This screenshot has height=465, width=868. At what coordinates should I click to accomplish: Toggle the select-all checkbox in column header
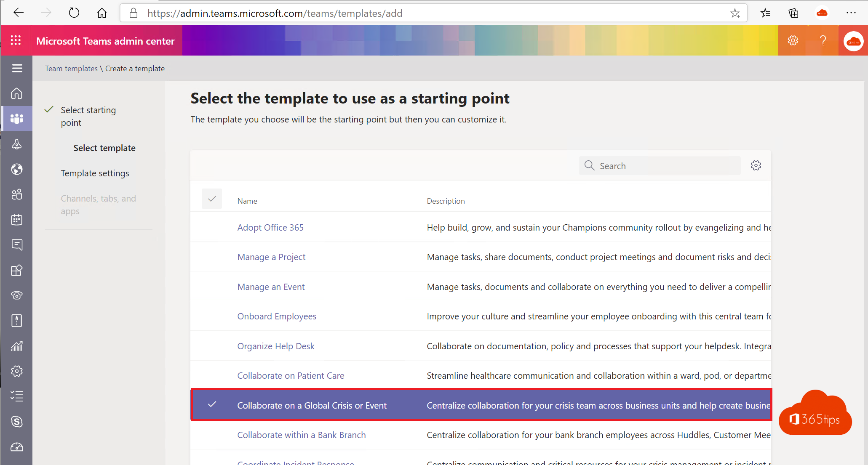[212, 199]
